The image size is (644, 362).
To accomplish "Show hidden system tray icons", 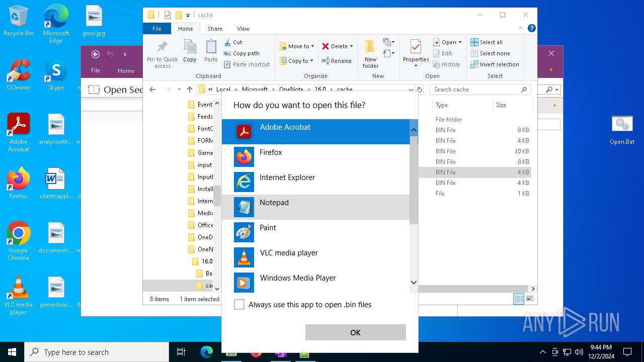I will (542, 352).
